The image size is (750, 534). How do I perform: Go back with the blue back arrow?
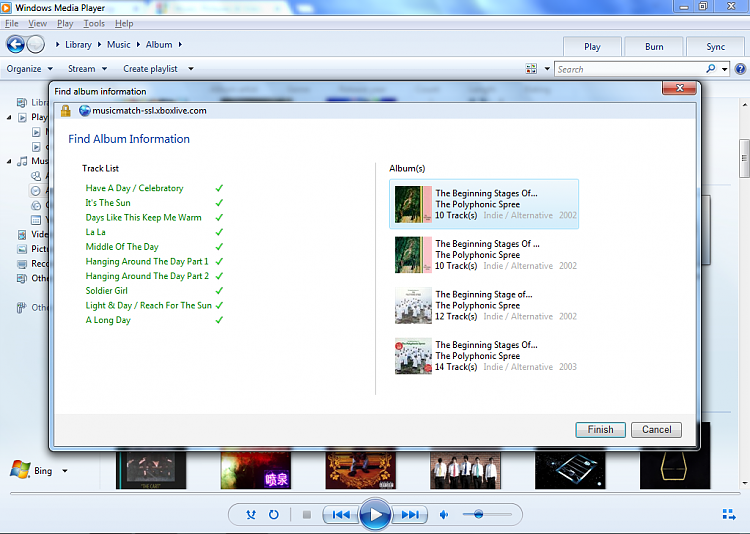click(x=15, y=44)
